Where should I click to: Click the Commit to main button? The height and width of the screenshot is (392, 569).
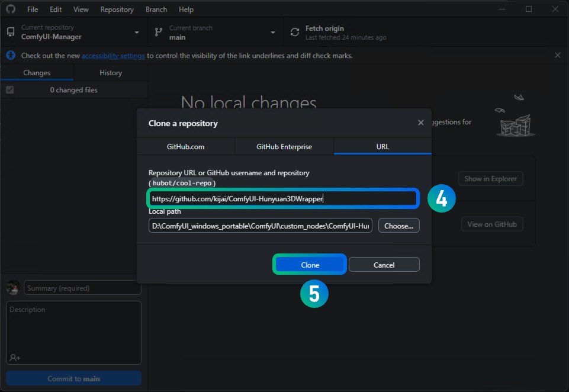(73, 378)
